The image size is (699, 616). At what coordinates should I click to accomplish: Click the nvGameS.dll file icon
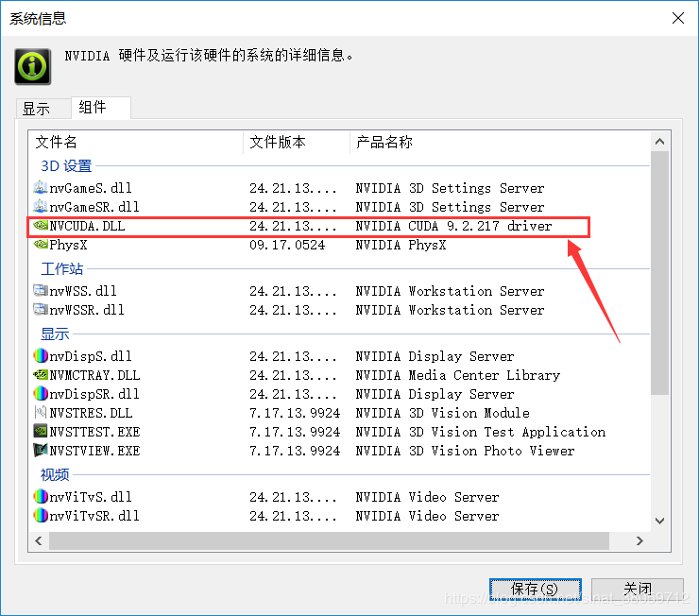[x=41, y=188]
